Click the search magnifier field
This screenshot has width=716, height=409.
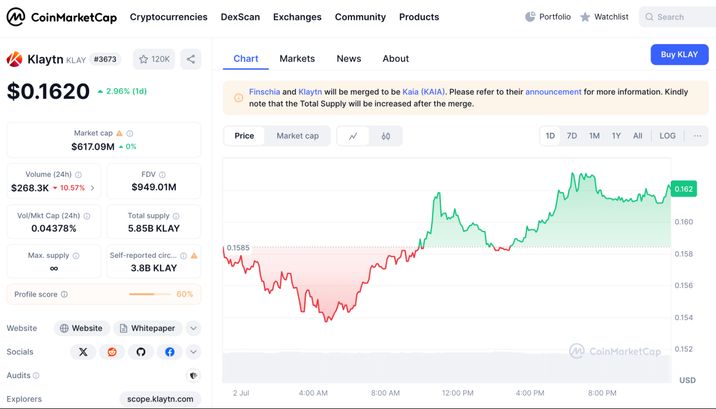677,17
